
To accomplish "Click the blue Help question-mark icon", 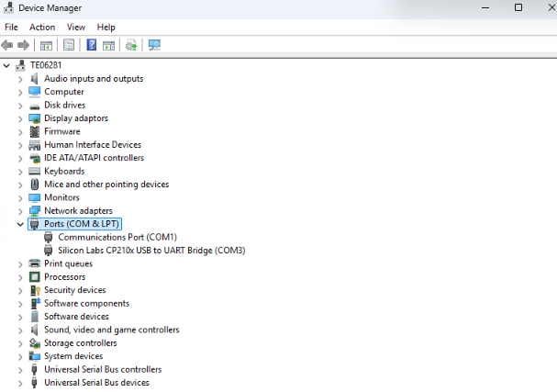I will pos(92,45).
